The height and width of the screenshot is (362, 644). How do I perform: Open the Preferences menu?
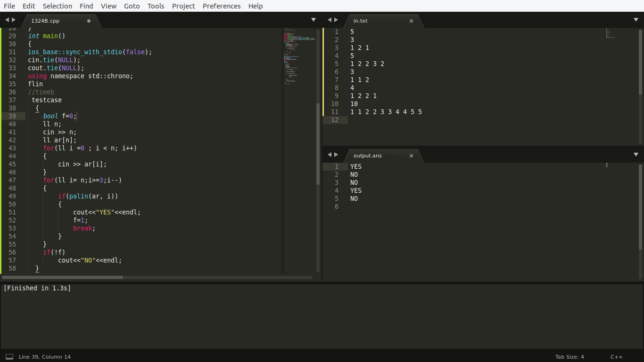pos(222,6)
